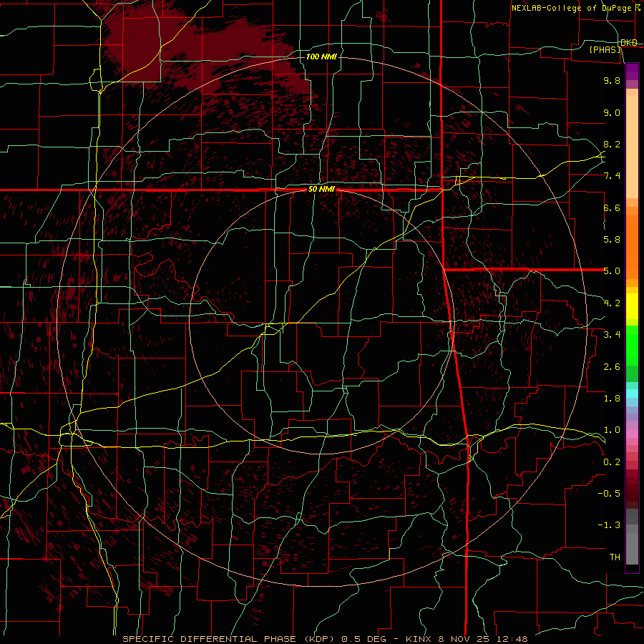Viewport: 644px width, 644px height.
Task: Click the purple band atop the color bar
Action: [632, 72]
